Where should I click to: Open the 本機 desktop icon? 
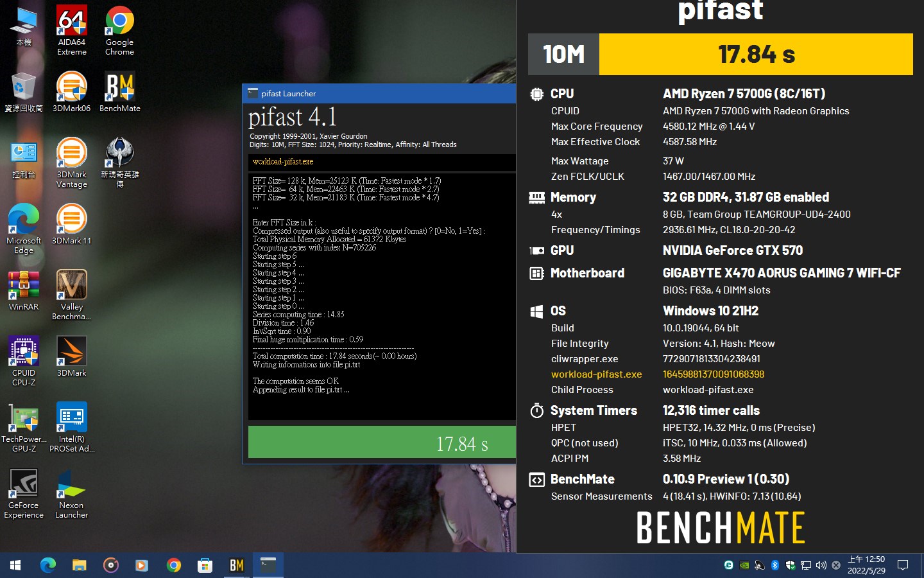(24, 26)
